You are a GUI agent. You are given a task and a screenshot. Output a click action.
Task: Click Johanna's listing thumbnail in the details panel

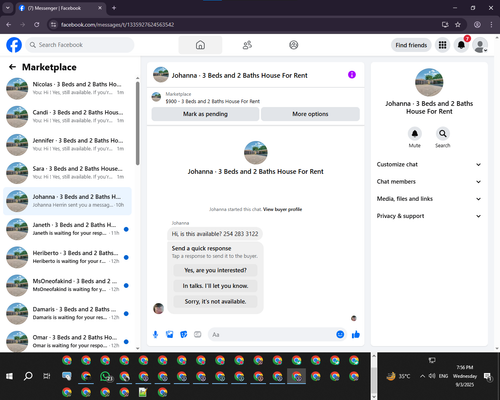click(x=429, y=82)
